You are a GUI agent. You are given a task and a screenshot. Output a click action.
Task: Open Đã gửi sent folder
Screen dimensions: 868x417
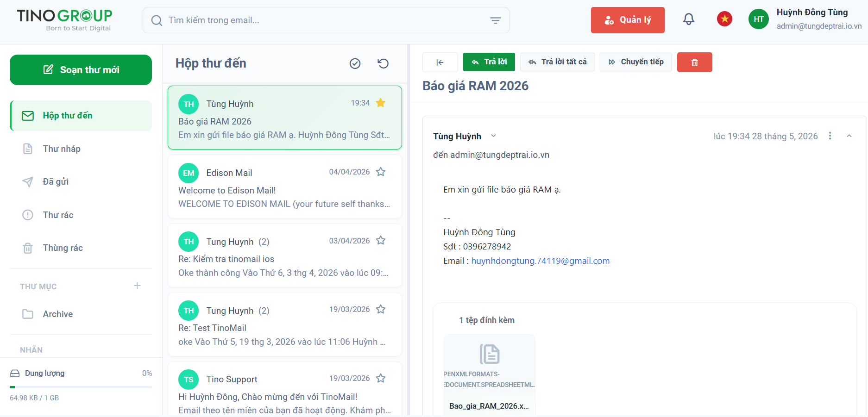(81, 181)
